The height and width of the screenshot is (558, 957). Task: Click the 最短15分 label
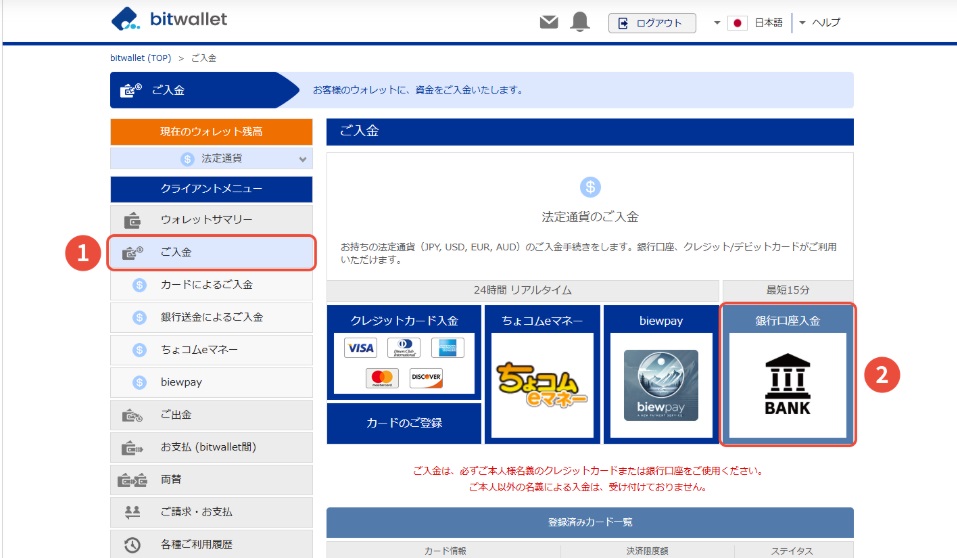click(x=788, y=290)
